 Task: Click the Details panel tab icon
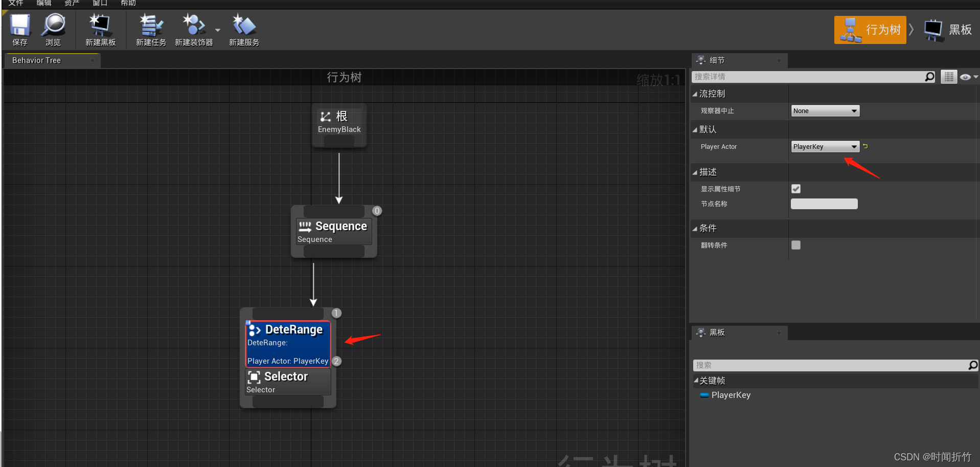pos(701,60)
